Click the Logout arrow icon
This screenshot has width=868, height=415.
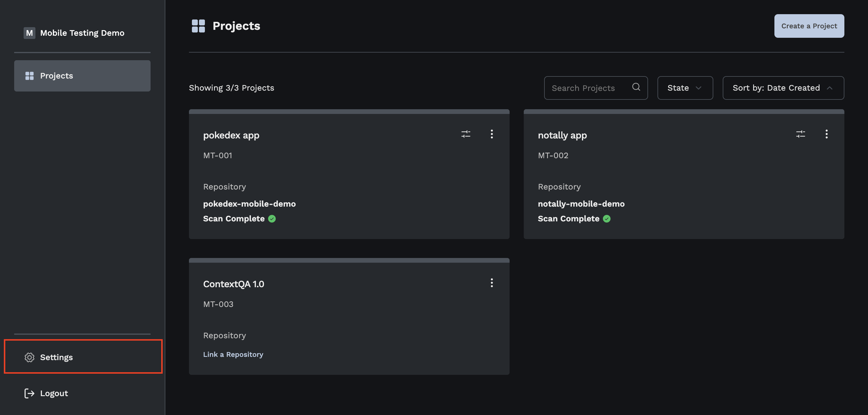pyautogui.click(x=29, y=393)
